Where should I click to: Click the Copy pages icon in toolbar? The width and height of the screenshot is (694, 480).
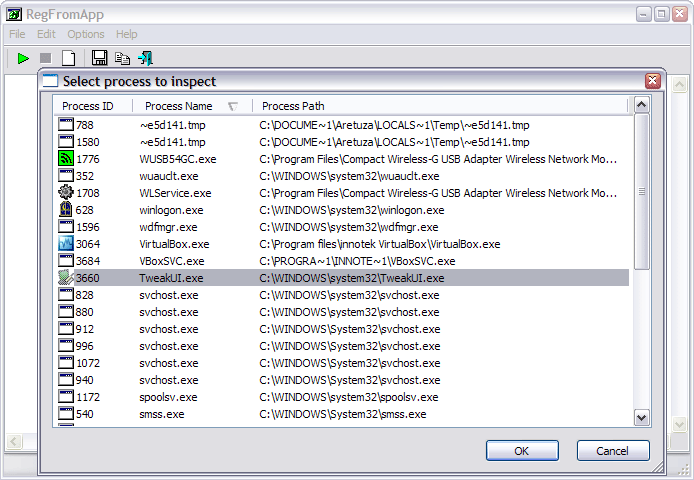122,58
